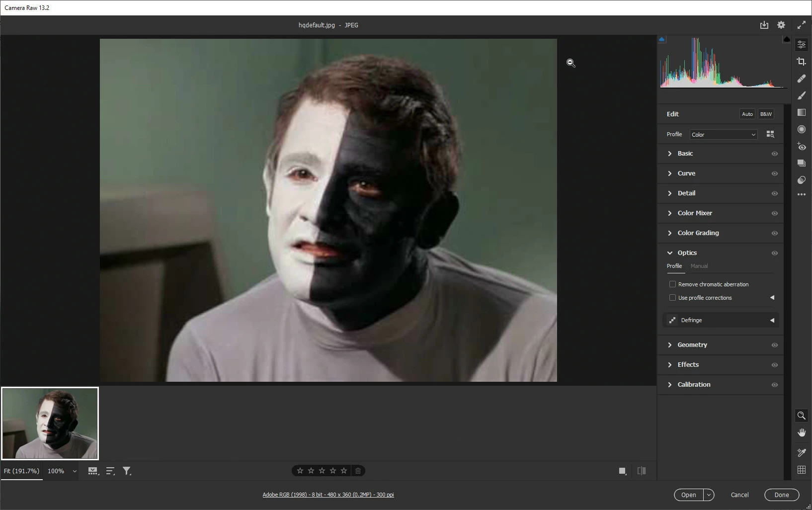Open the filmstrip options icon

93,471
